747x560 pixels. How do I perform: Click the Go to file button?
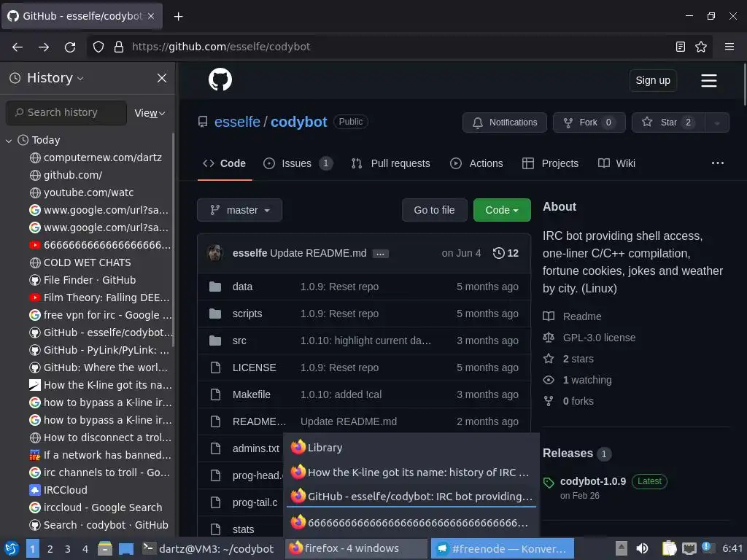(x=434, y=210)
